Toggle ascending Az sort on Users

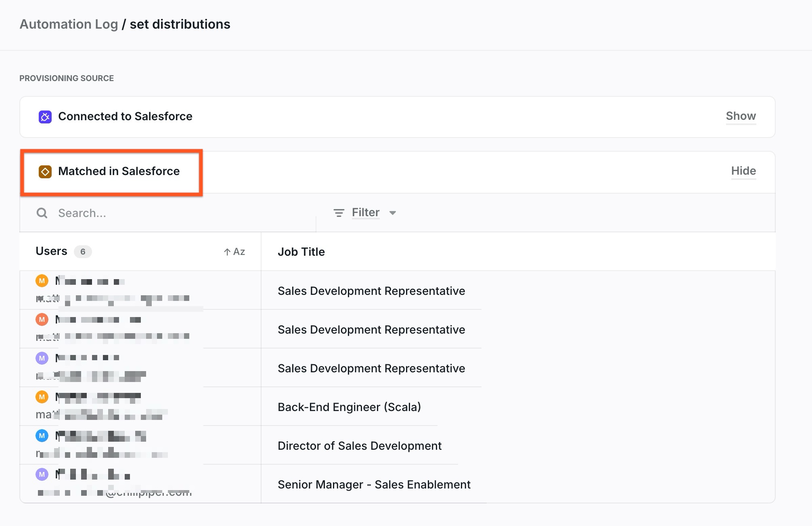point(234,252)
